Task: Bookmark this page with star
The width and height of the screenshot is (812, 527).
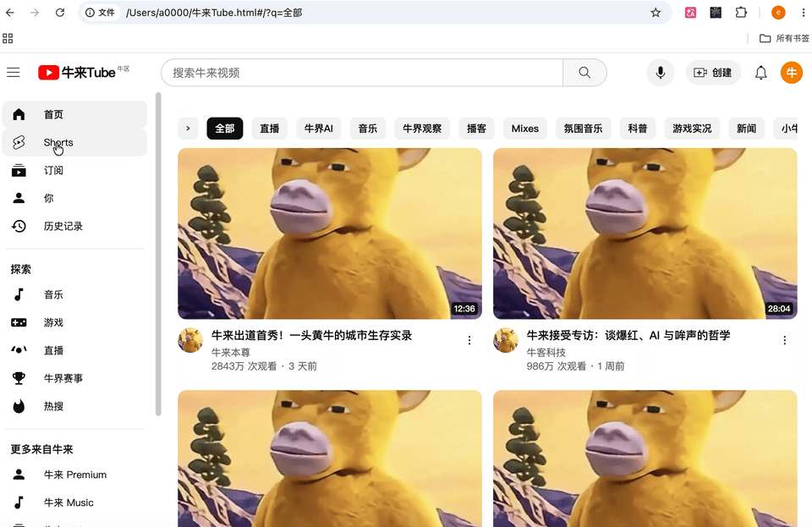Action: point(656,13)
